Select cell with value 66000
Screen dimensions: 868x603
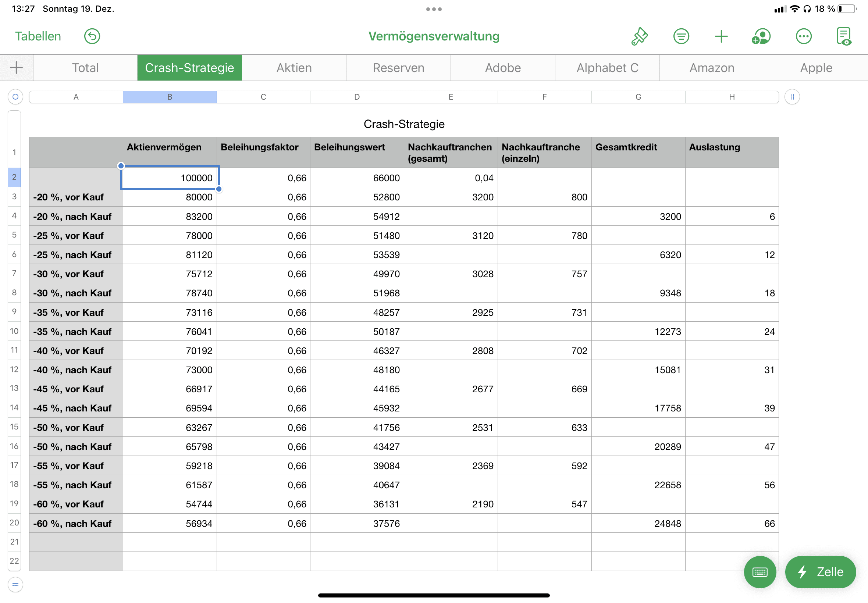pyautogui.click(x=357, y=178)
